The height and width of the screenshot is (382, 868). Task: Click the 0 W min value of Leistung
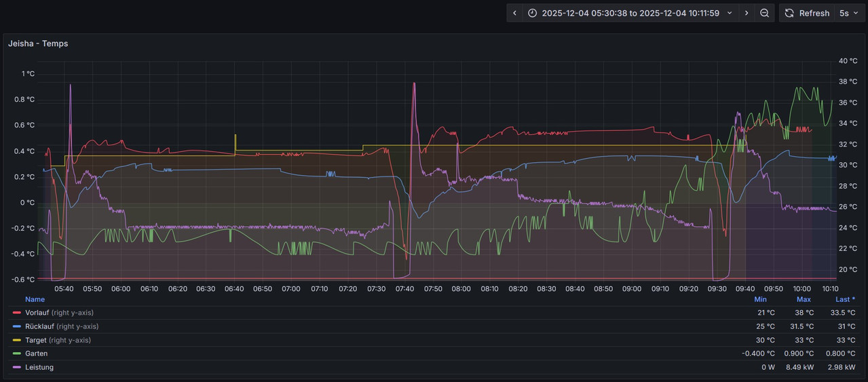768,367
